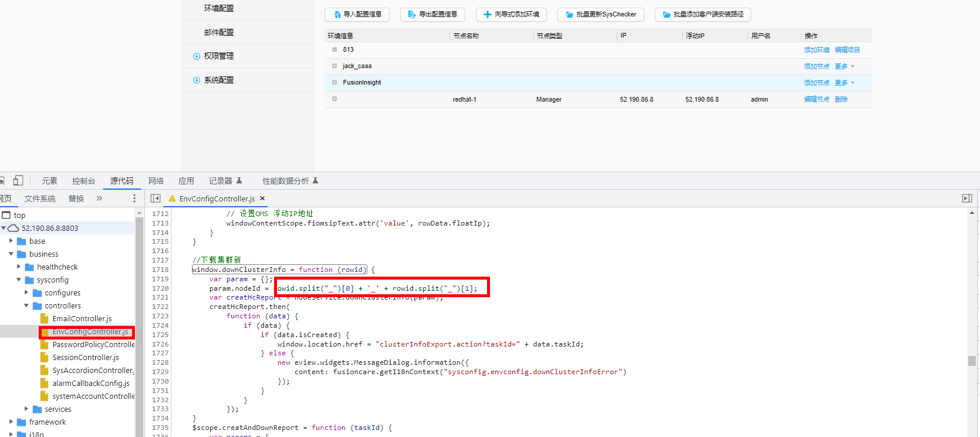Click the code editor vertical scrollbar thumb
The height and width of the screenshot is (437, 980).
[972, 361]
